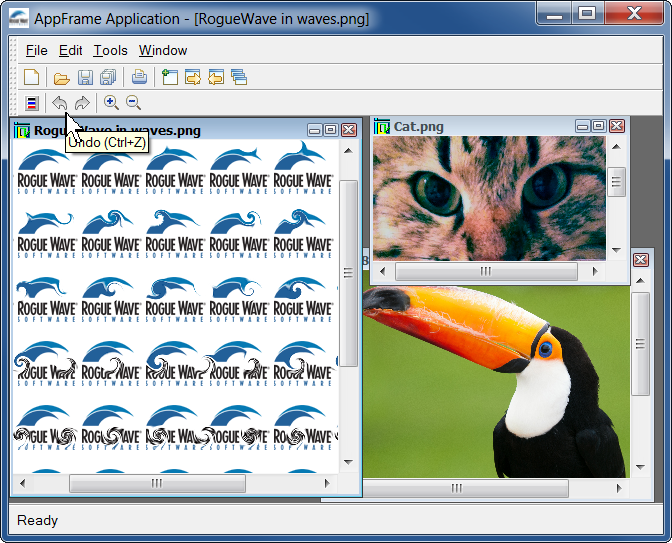Click scroll up arrow in RogueWave window

[x=348, y=151]
